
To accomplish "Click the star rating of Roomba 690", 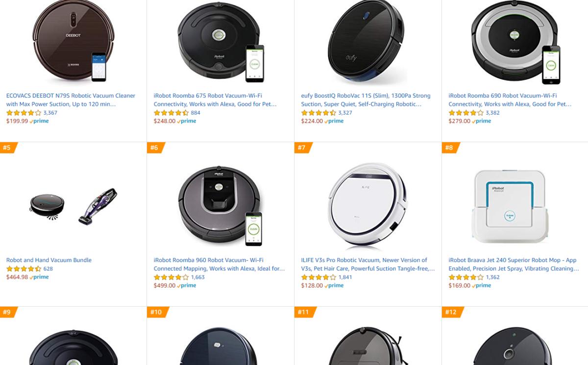I will (465, 113).
